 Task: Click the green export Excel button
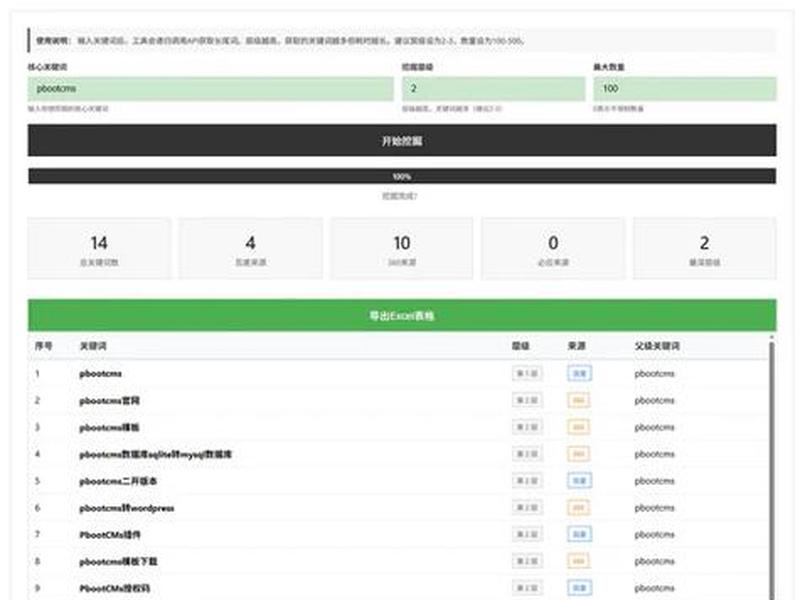(x=402, y=315)
